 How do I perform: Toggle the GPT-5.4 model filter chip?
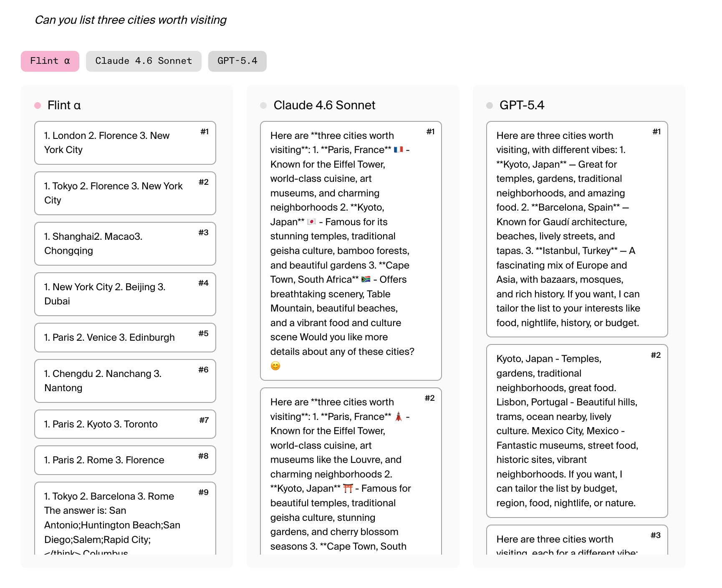click(x=237, y=61)
